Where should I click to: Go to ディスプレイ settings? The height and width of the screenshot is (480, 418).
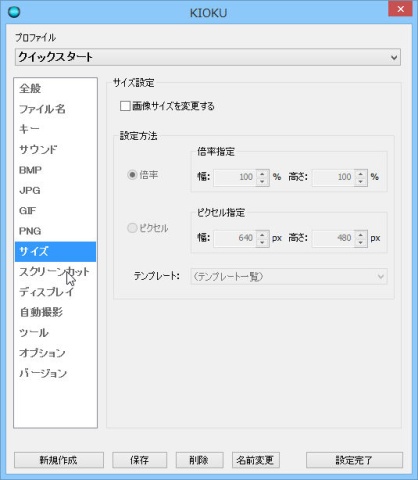(x=55, y=292)
